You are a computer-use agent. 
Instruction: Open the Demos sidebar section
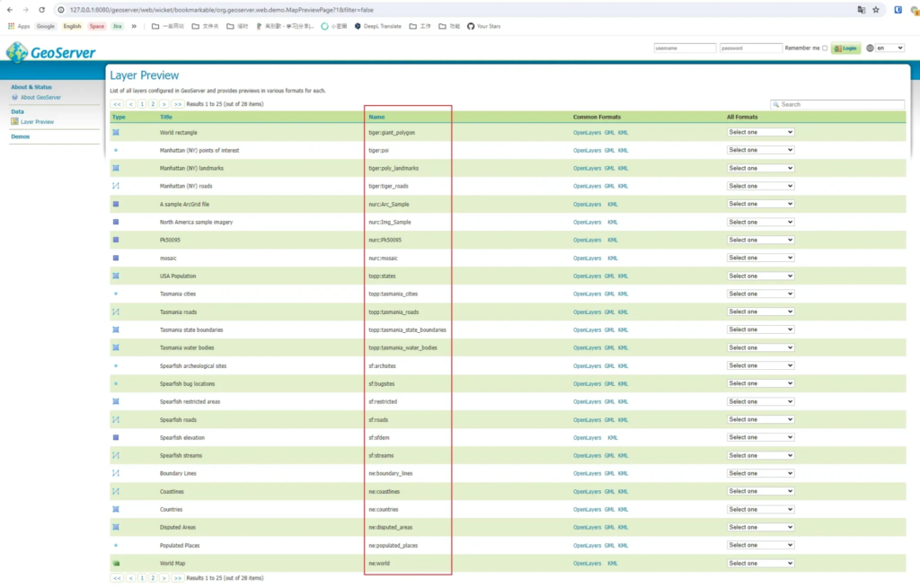click(x=20, y=136)
